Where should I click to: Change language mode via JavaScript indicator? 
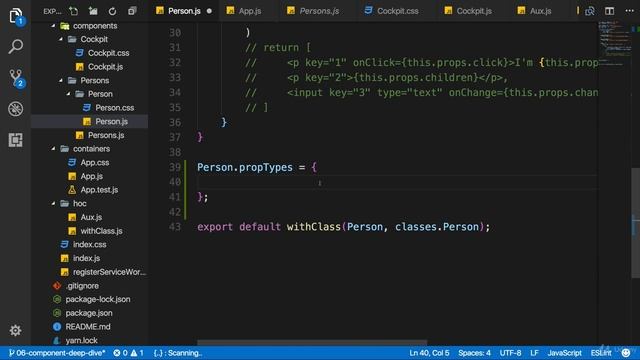pyautogui.click(x=564, y=353)
